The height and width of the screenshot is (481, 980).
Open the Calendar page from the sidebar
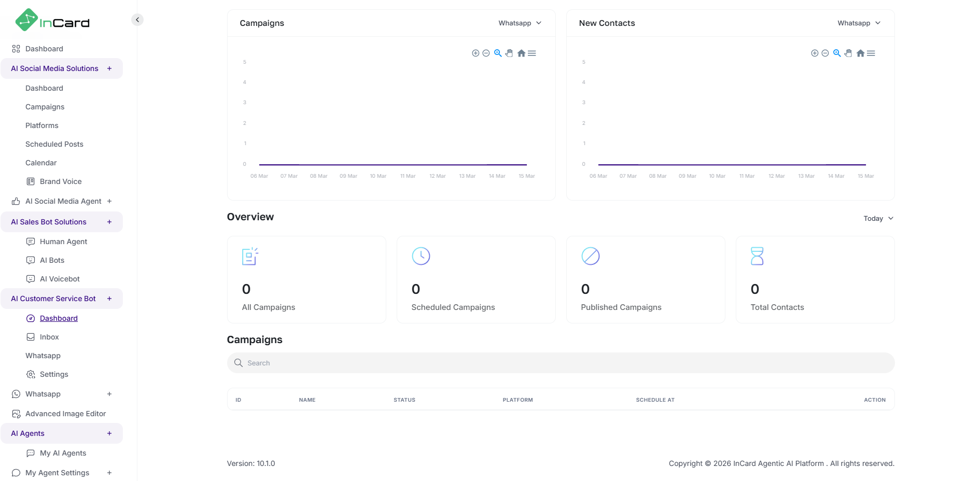coord(40,162)
